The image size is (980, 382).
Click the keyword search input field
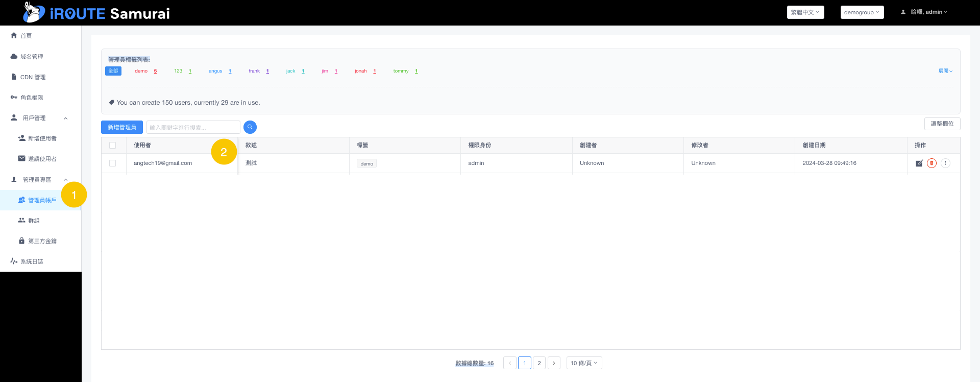pos(193,127)
